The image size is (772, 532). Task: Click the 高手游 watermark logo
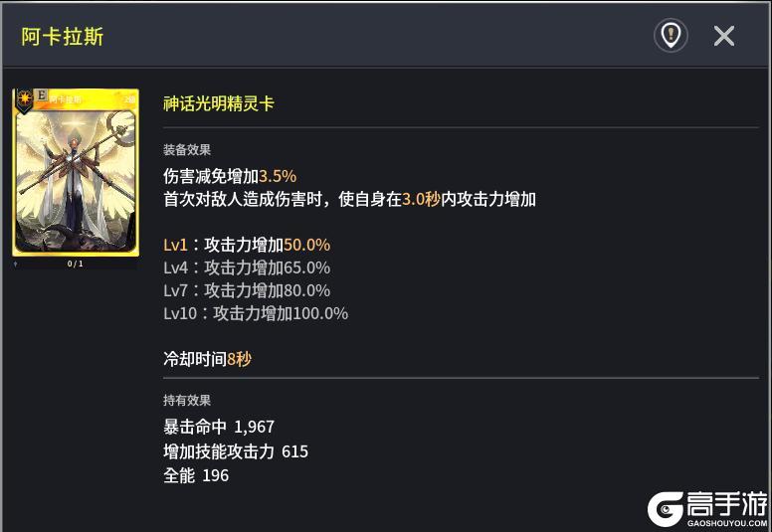707,508
